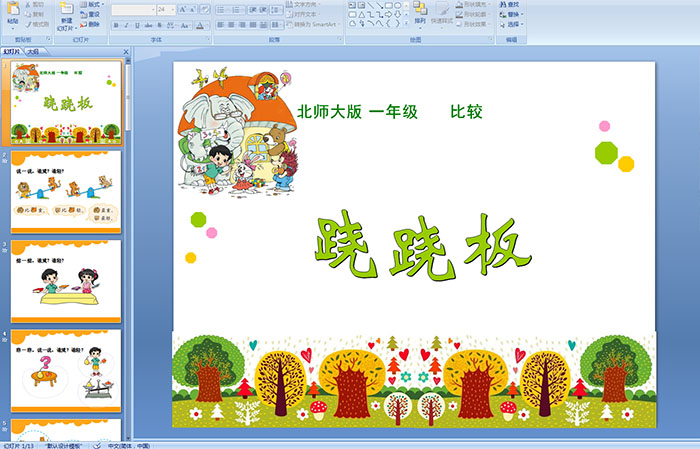Viewport: 700px width, 449px height.
Task: Expand the shapes gallery More button
Action: [406, 24]
